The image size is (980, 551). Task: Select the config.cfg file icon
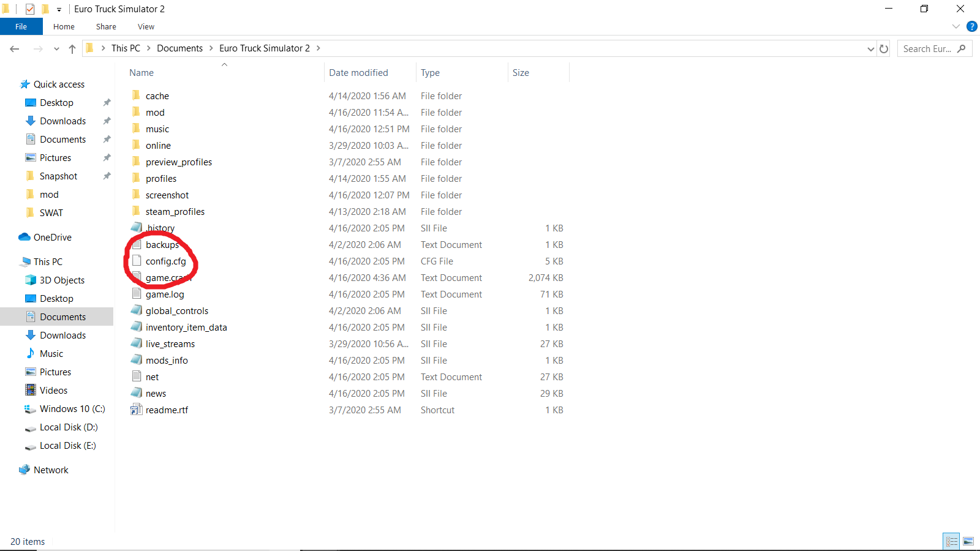(x=137, y=261)
